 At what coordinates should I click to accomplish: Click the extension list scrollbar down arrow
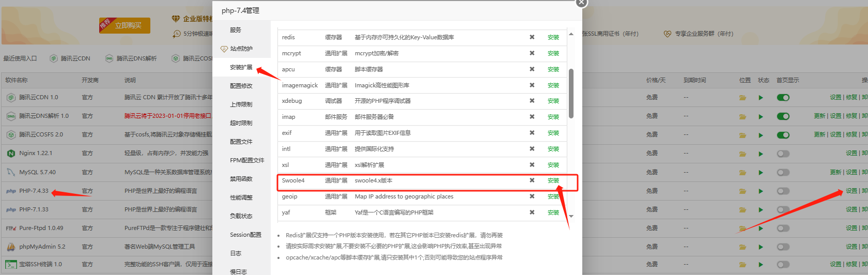coord(571,216)
